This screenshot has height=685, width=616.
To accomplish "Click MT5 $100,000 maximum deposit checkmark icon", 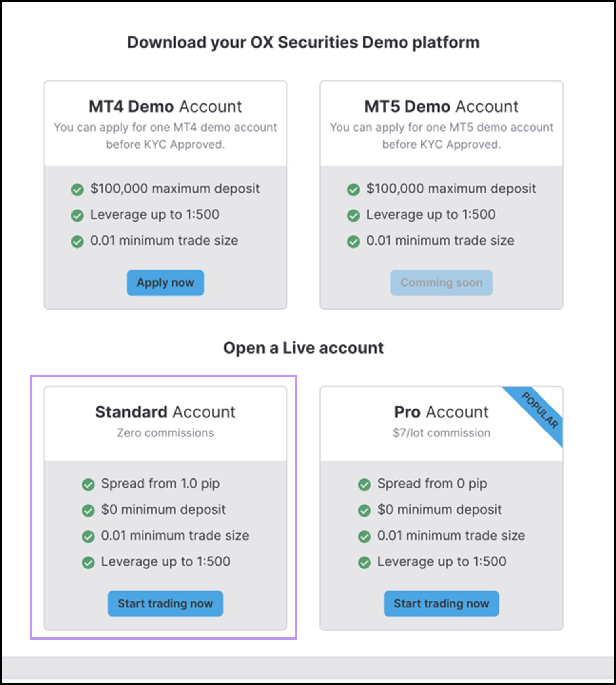I will click(353, 189).
